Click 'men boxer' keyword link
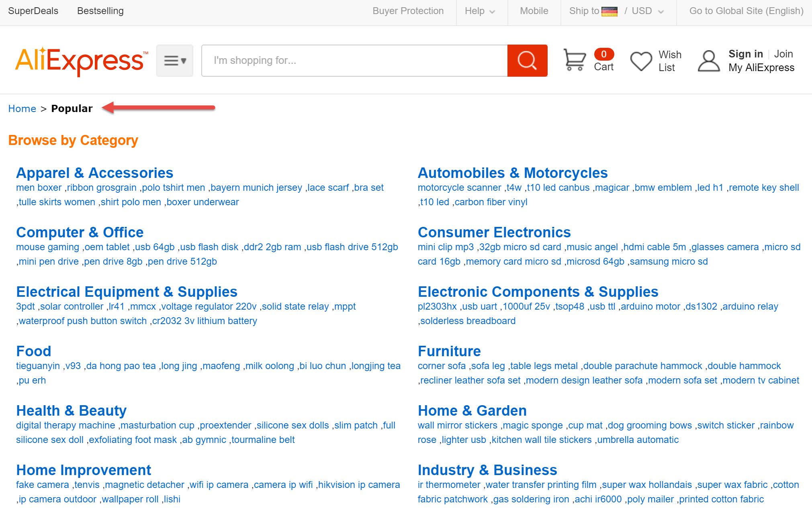Viewport: 812px width, 508px height. point(39,188)
